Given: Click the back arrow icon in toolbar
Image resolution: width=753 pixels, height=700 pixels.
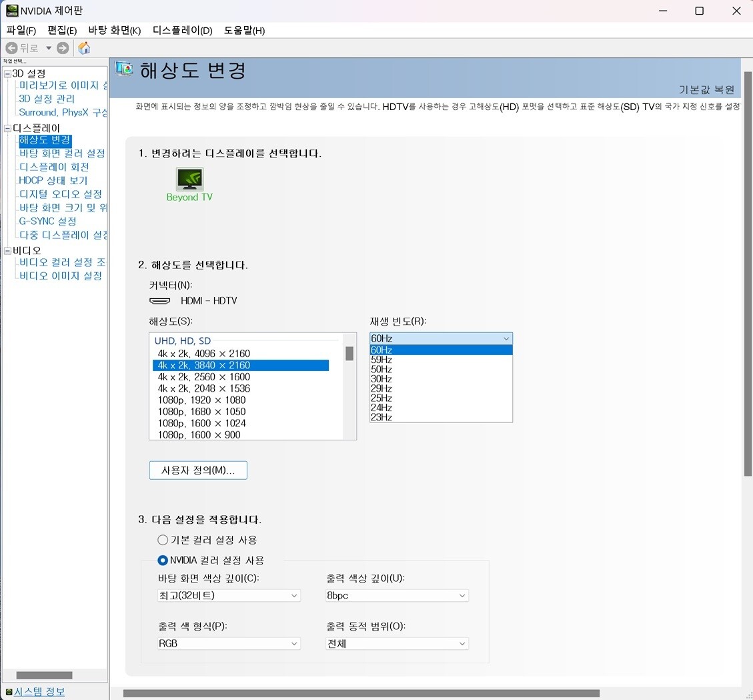Looking at the screenshot, I should click(x=11, y=48).
